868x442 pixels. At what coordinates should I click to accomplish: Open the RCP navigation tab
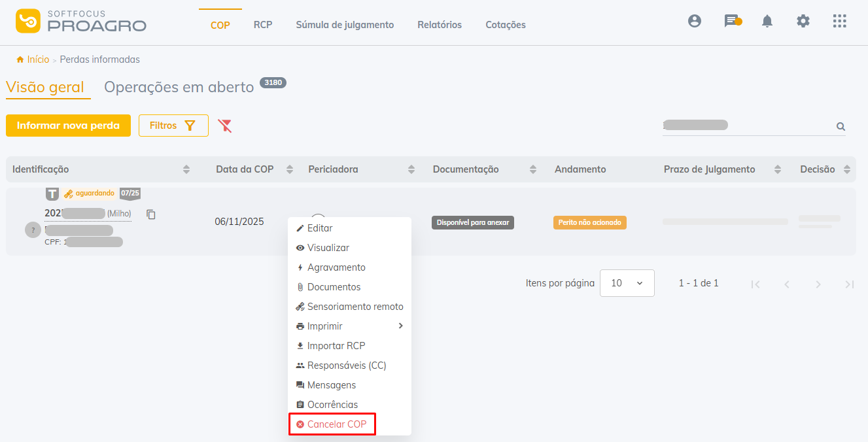263,25
